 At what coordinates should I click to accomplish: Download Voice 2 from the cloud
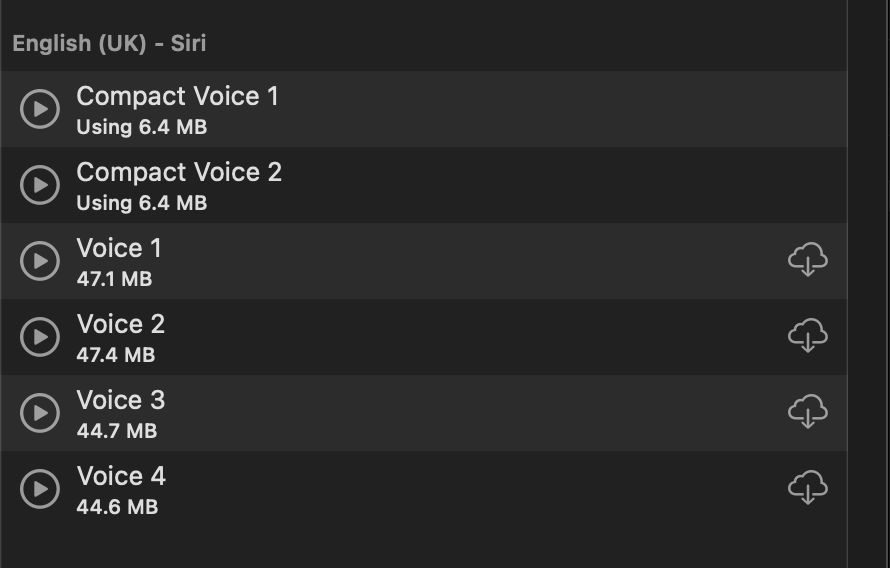[808, 335]
